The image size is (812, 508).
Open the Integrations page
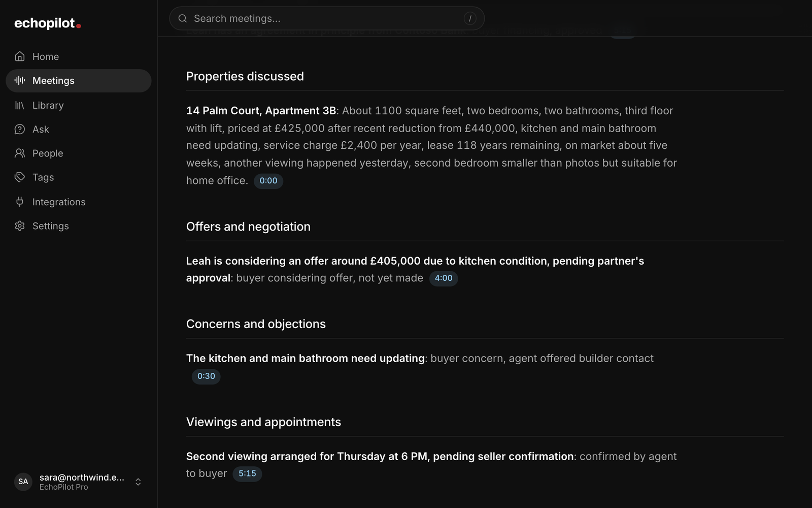(x=79, y=202)
